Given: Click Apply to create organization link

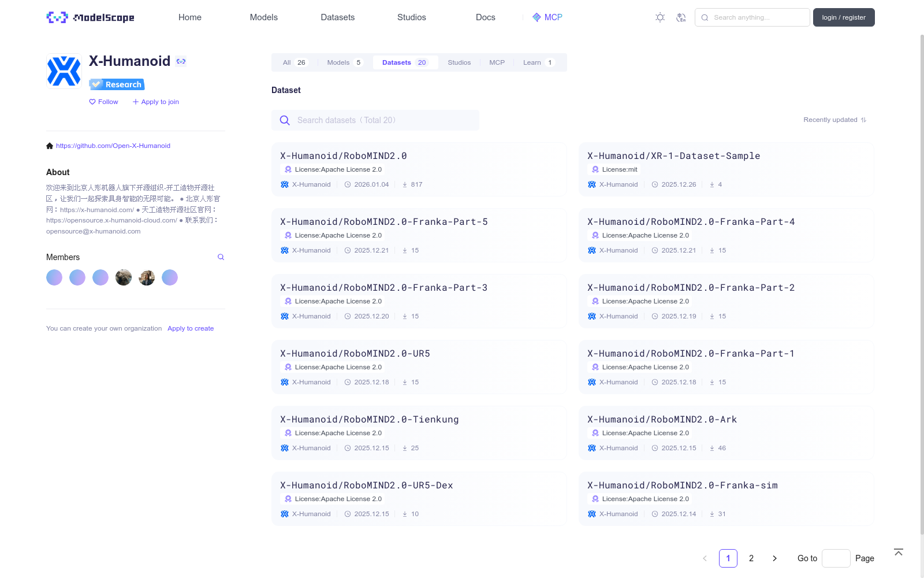Looking at the screenshot, I should (191, 328).
